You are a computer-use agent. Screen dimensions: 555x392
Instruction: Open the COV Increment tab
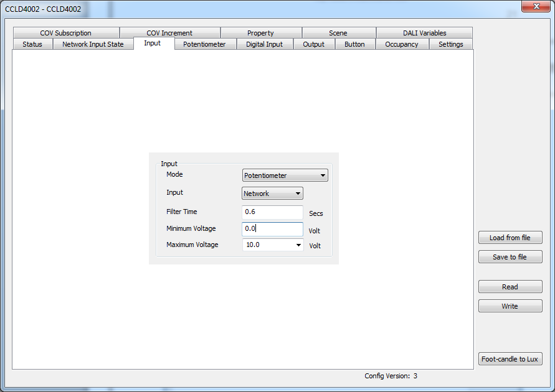pos(169,33)
